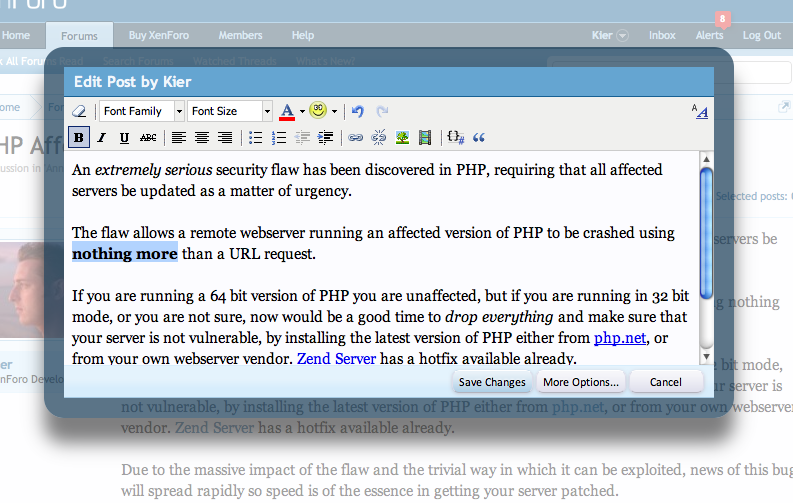This screenshot has height=503, width=793.
Task: Apply the red text color button
Action: pyautogui.click(x=287, y=111)
